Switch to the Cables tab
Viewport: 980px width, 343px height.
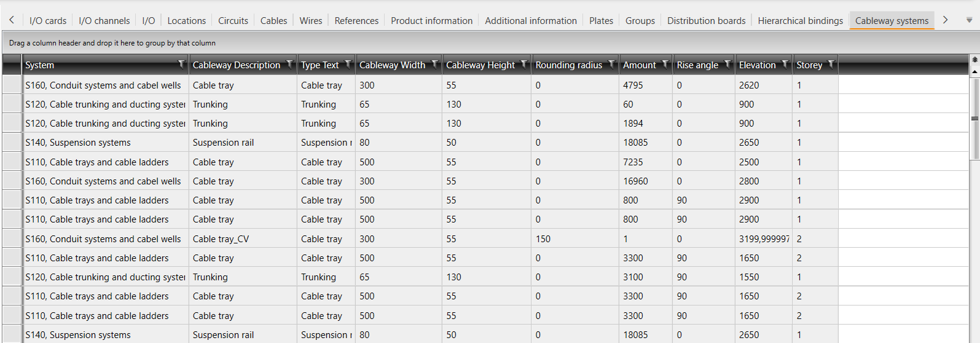[273, 21]
